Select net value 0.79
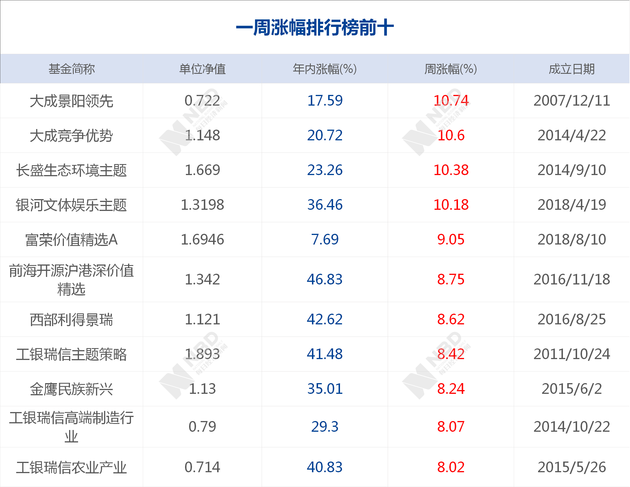Viewport: 630px width, 487px height. tap(202, 426)
